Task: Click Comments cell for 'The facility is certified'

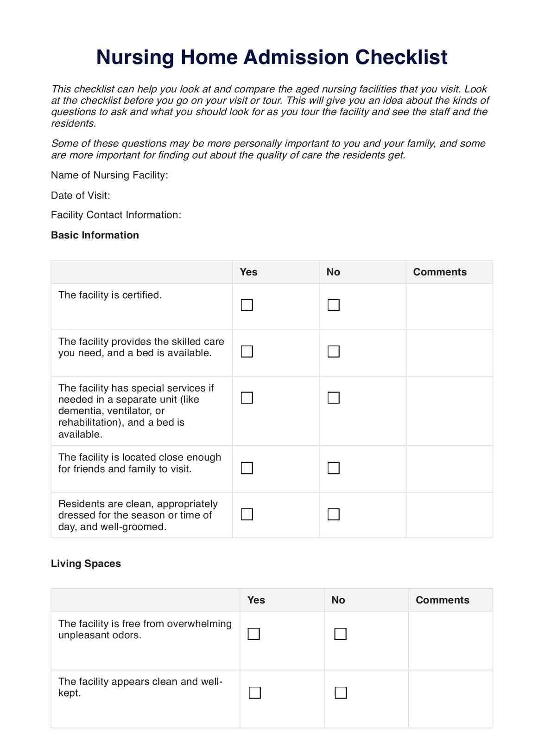Action: (449, 307)
